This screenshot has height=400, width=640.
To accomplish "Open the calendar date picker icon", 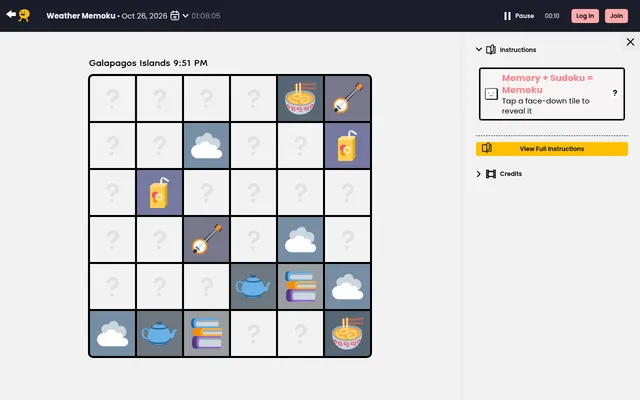I will 175,16.
